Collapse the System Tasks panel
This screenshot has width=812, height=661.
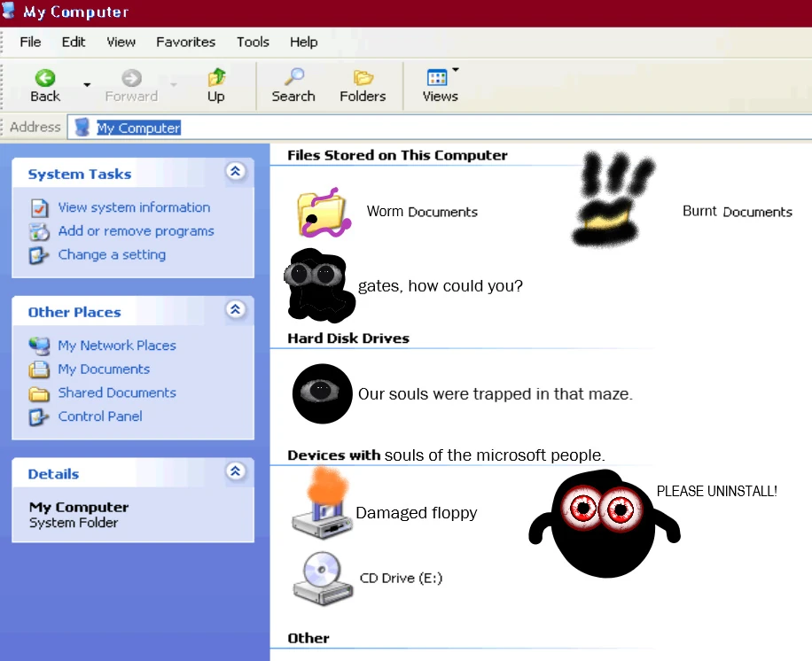coord(236,171)
